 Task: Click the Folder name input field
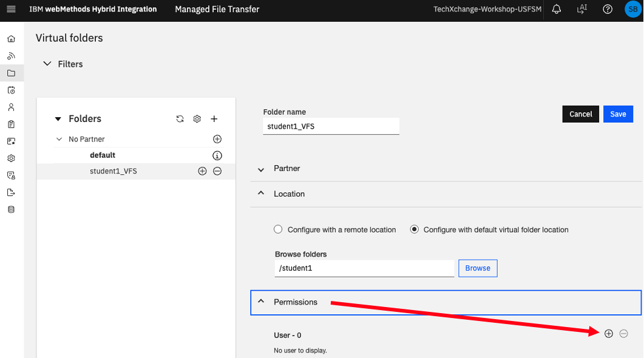coord(331,126)
